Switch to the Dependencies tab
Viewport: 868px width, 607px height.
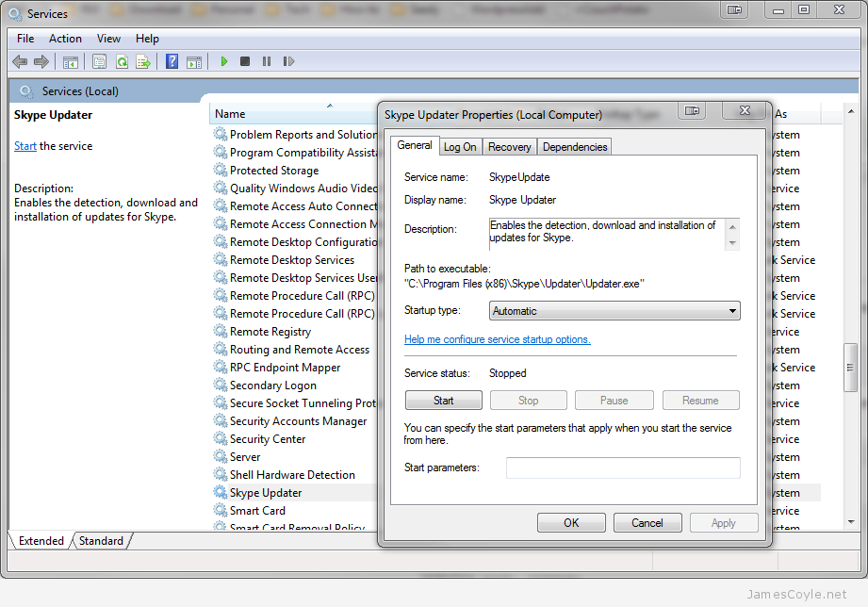[x=575, y=147]
